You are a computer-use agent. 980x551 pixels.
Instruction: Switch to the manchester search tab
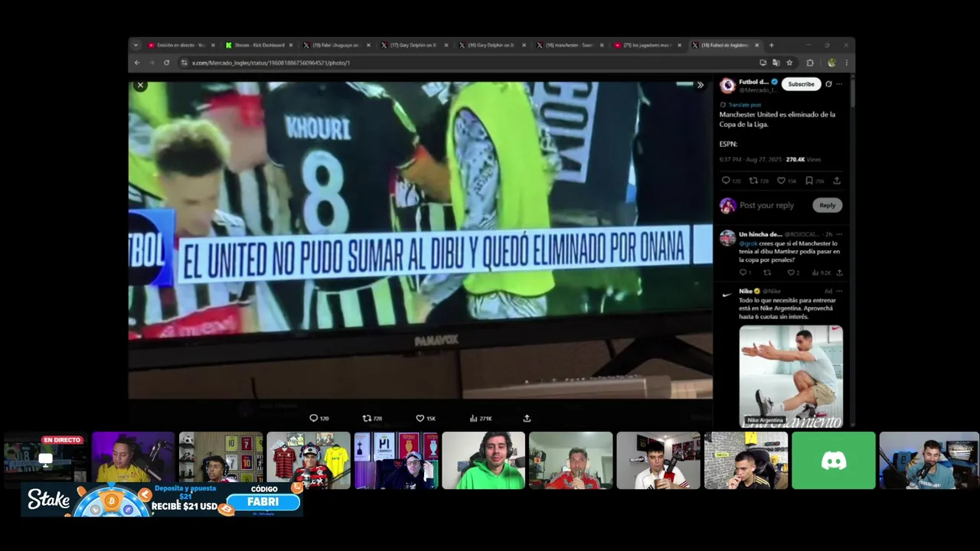coord(569,45)
